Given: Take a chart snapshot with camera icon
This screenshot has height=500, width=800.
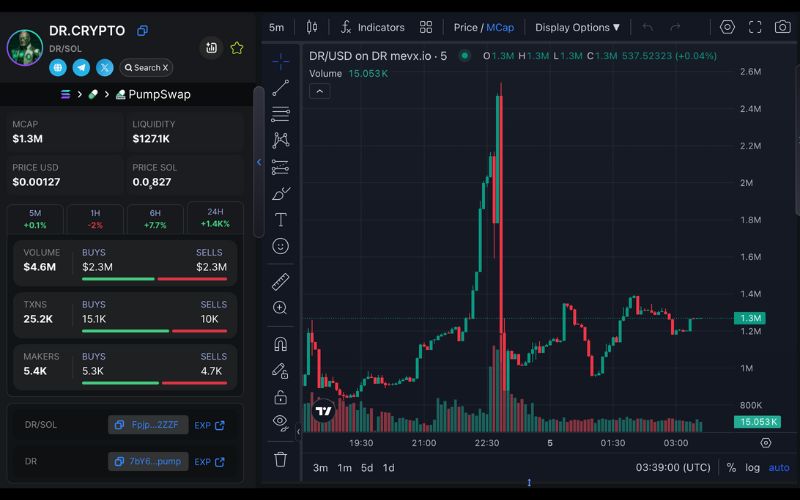Looking at the screenshot, I should tap(783, 27).
